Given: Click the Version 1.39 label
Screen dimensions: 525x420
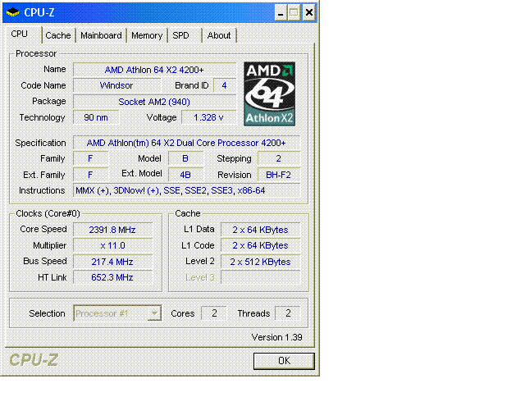Looking at the screenshot, I should 277,338.
